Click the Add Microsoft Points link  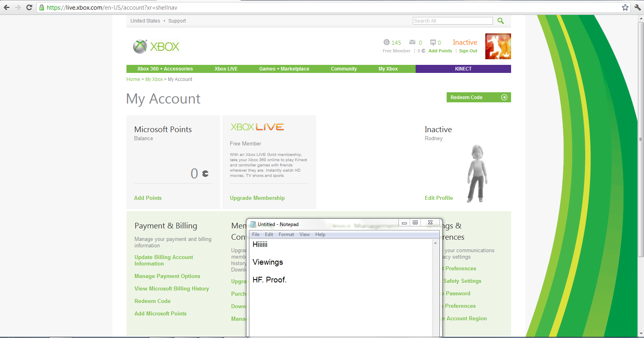point(161,313)
